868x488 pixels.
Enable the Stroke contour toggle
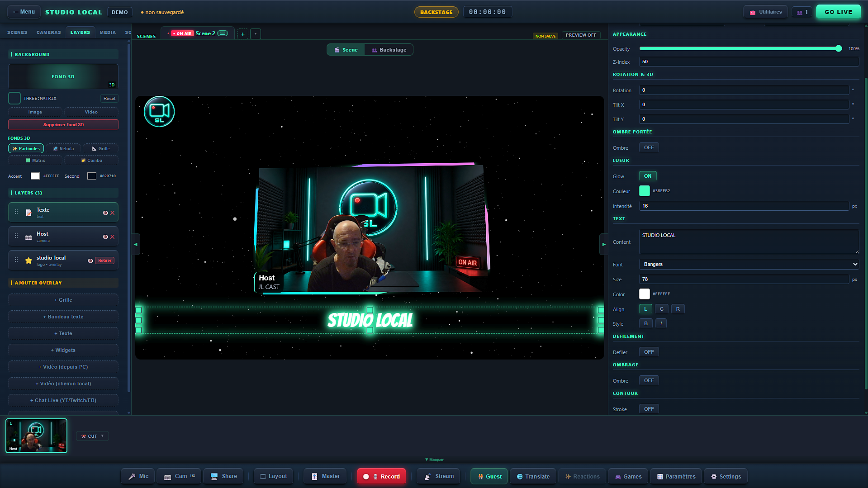(649, 409)
